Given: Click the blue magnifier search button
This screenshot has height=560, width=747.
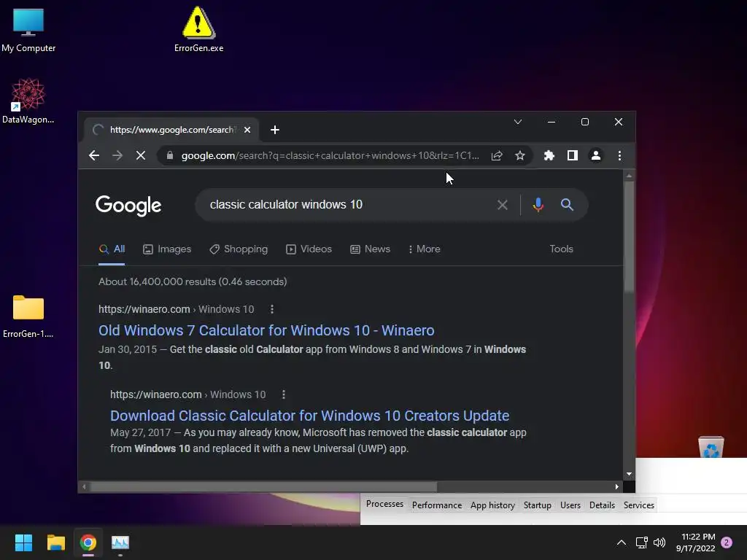Looking at the screenshot, I should (x=566, y=205).
